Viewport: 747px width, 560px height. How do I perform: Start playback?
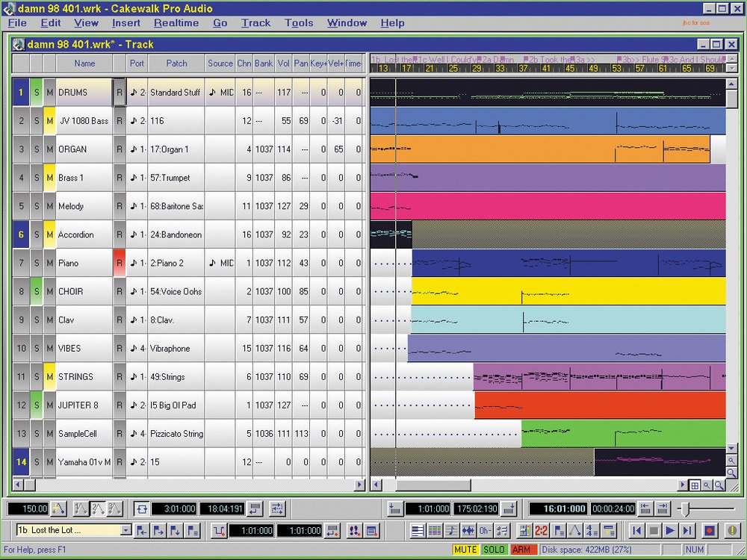[670, 530]
